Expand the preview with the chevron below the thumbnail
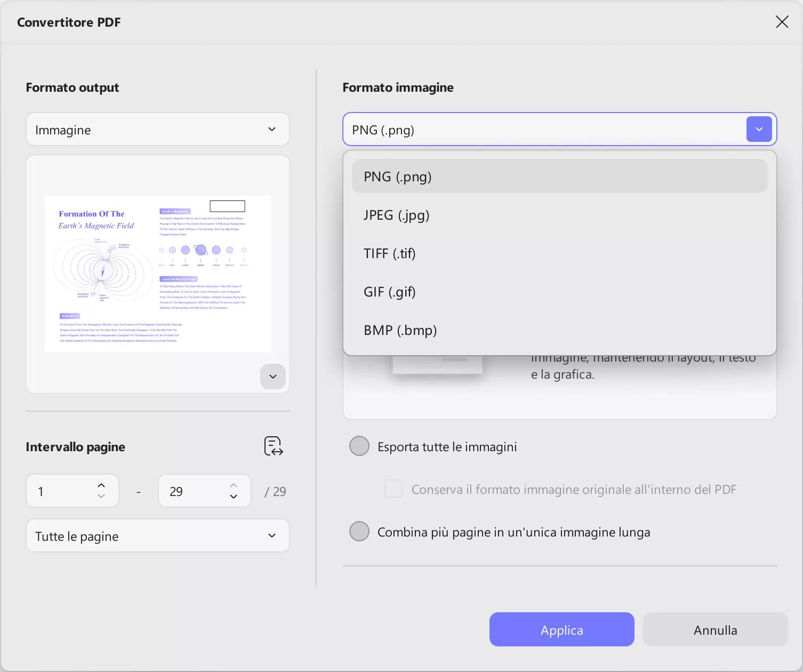Screen dimensions: 803x672 pyautogui.click(x=272, y=377)
